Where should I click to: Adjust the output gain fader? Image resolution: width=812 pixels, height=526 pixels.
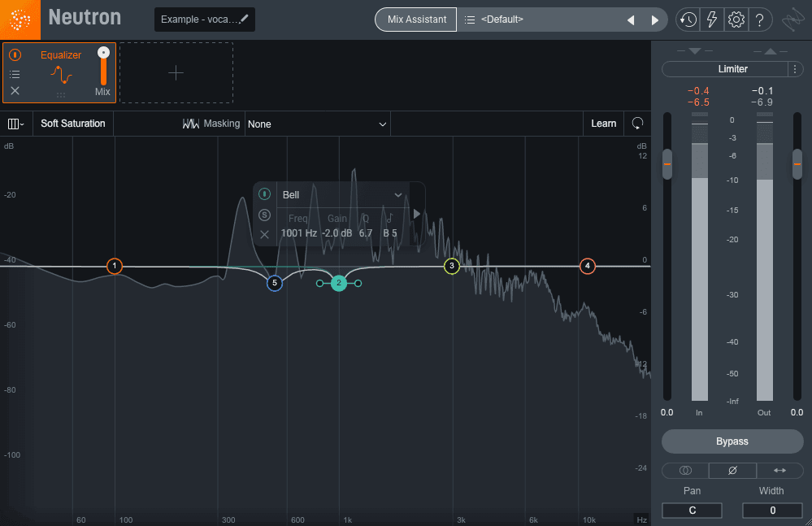[797, 164]
